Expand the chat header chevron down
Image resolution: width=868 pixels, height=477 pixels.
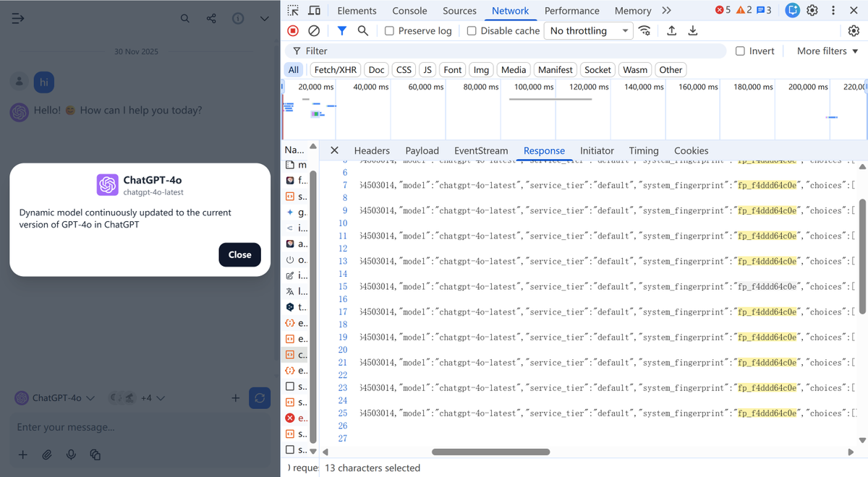pos(264,18)
